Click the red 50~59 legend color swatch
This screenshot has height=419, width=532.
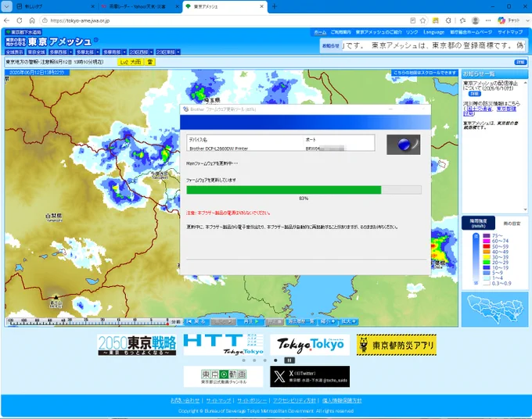point(487,246)
